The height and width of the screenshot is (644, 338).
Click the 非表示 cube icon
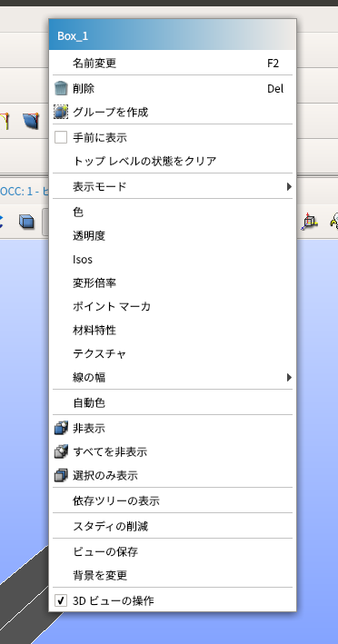(x=61, y=428)
